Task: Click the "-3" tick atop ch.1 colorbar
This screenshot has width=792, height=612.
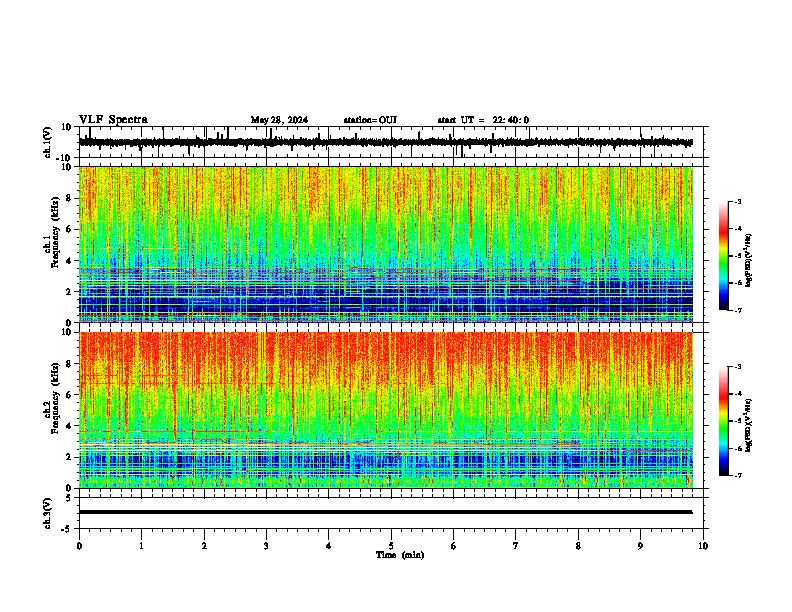Action: [x=737, y=201]
